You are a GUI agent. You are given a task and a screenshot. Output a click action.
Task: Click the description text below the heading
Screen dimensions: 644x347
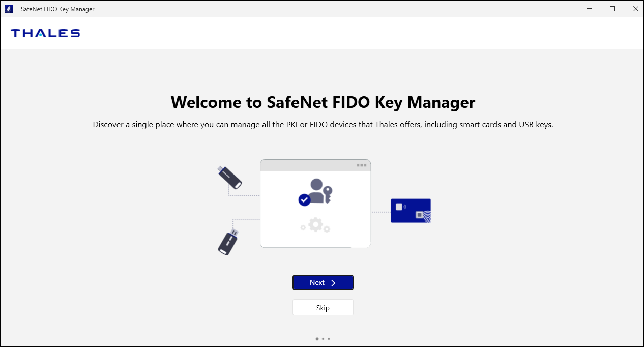coord(323,125)
